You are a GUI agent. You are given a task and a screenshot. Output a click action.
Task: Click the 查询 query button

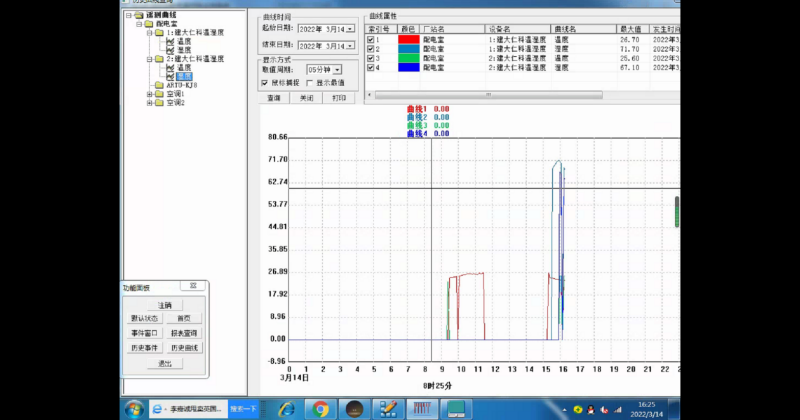coord(274,98)
